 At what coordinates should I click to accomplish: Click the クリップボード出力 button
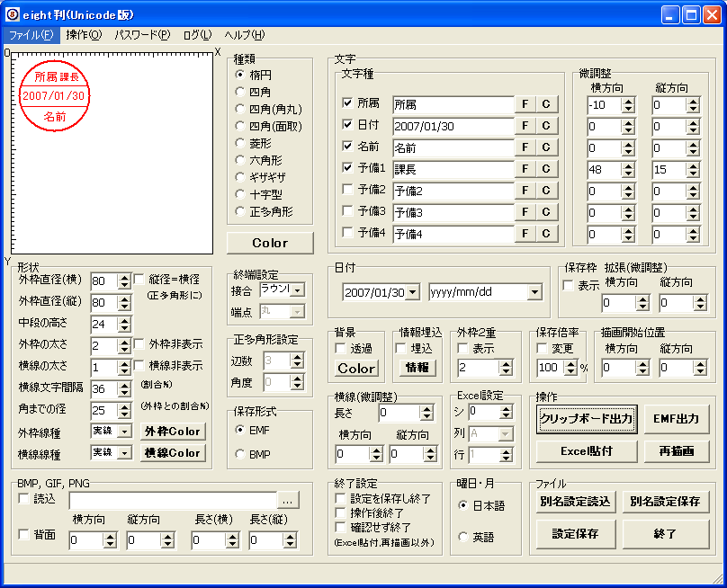click(587, 419)
